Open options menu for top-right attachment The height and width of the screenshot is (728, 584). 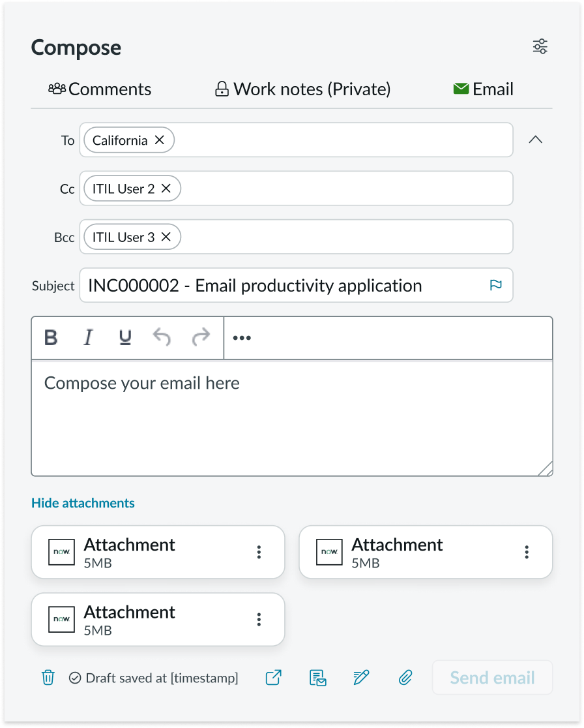coord(527,552)
